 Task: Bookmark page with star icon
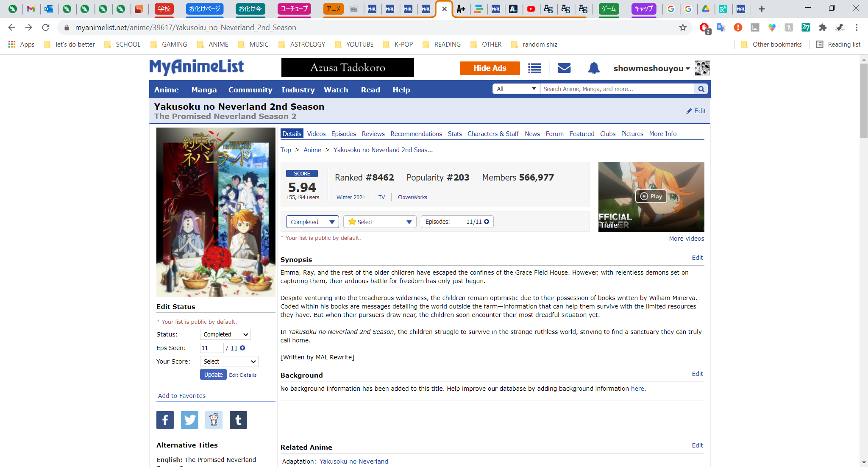683,28
